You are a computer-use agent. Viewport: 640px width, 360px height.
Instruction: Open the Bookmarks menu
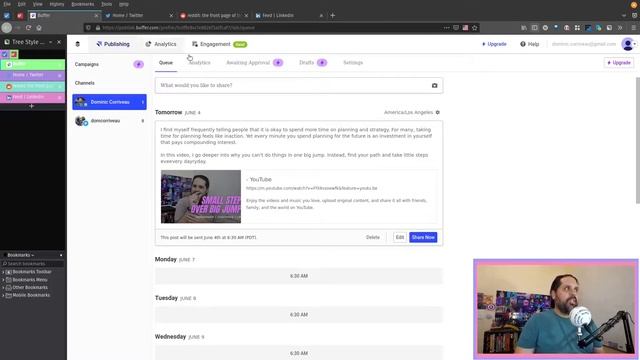(x=82, y=4)
